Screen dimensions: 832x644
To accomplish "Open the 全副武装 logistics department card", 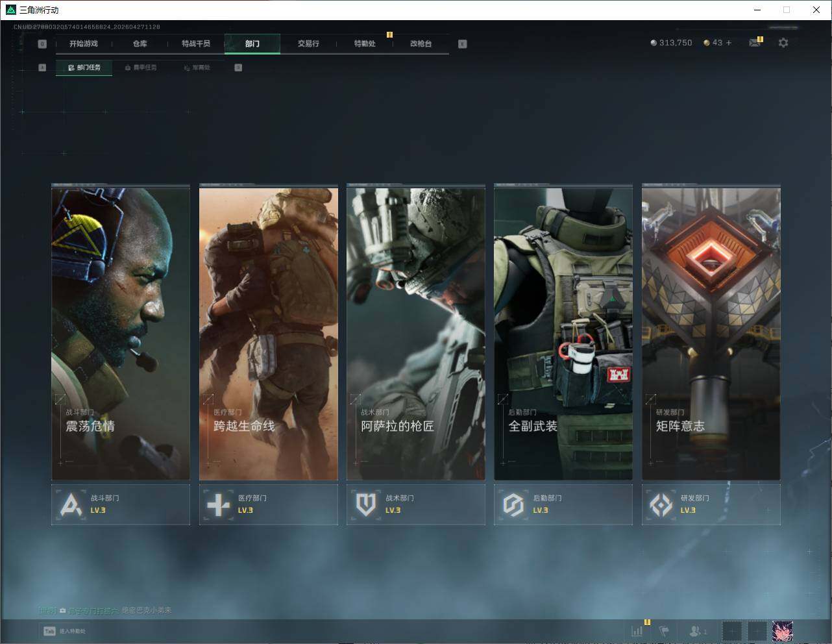I will [x=563, y=334].
